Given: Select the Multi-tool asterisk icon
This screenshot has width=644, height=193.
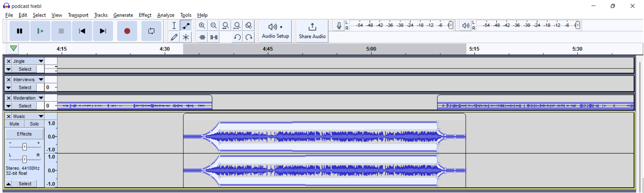Looking at the screenshot, I should click(186, 37).
